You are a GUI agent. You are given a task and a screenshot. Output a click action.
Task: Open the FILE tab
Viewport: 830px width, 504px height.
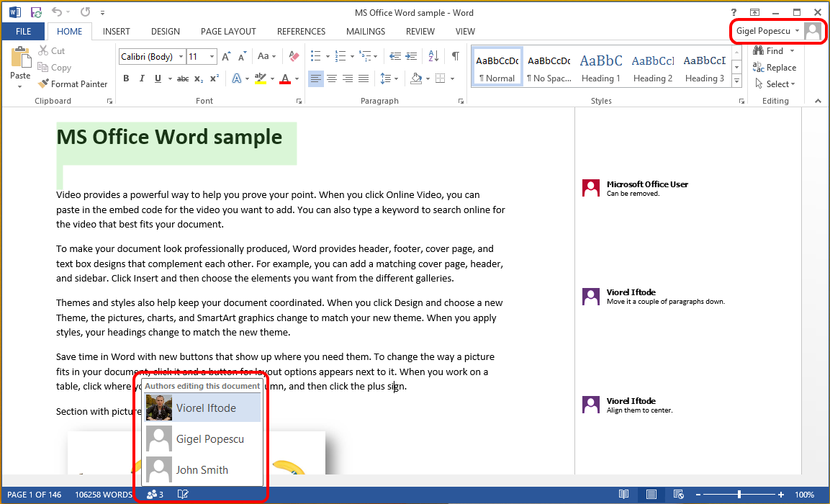[x=23, y=31]
